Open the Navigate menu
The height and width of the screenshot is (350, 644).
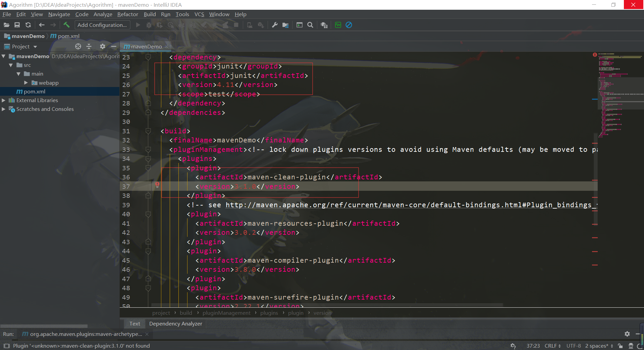click(59, 14)
